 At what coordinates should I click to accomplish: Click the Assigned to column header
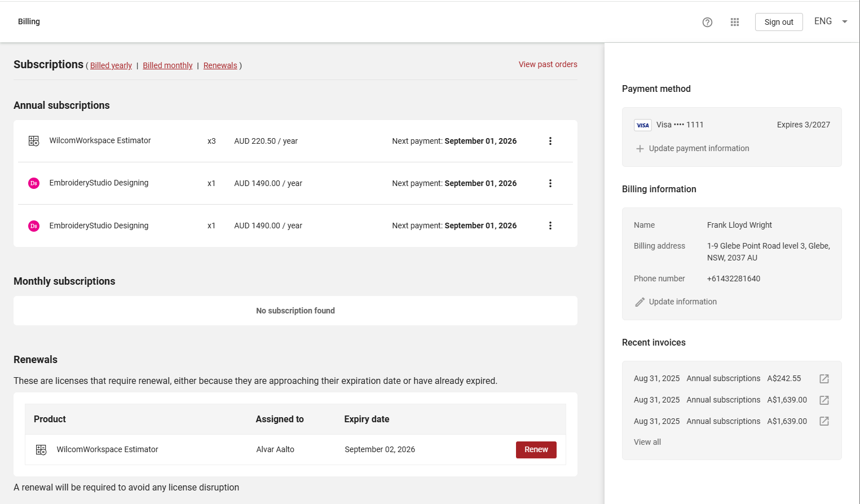[280, 419]
